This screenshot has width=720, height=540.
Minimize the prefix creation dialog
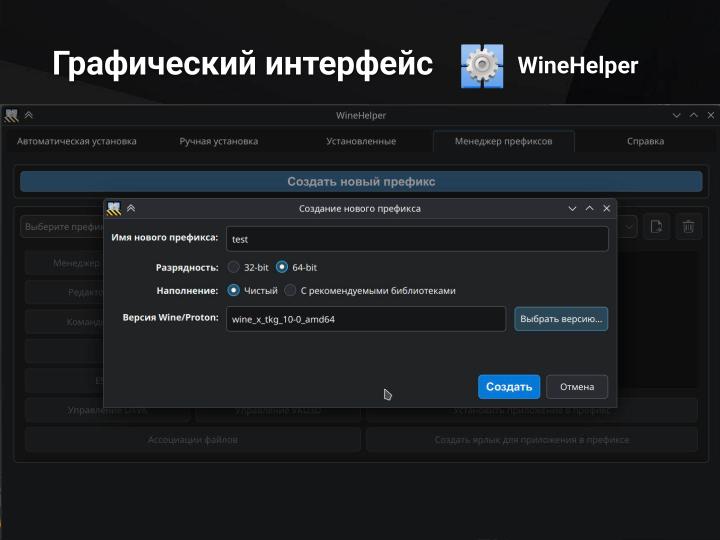pos(572,208)
